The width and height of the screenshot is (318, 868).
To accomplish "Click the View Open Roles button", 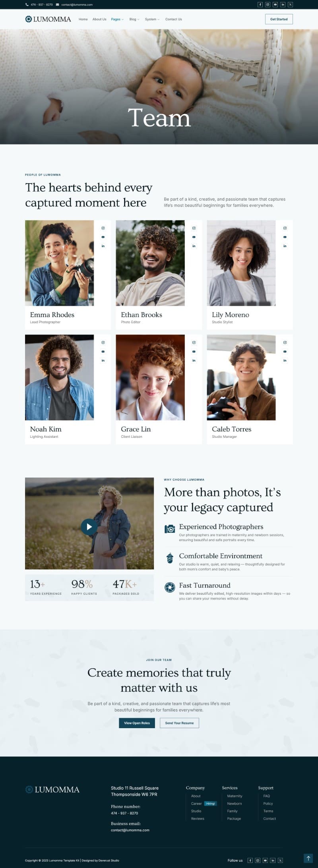I will pos(137,723).
